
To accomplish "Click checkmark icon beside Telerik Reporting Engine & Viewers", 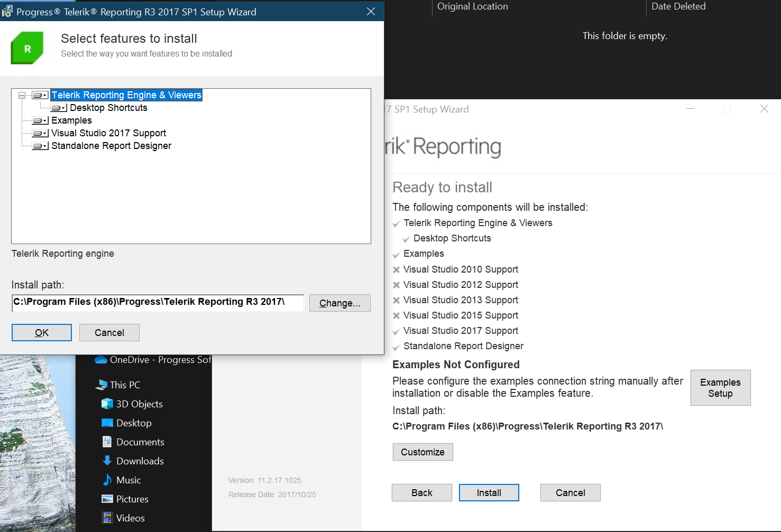I will (396, 224).
